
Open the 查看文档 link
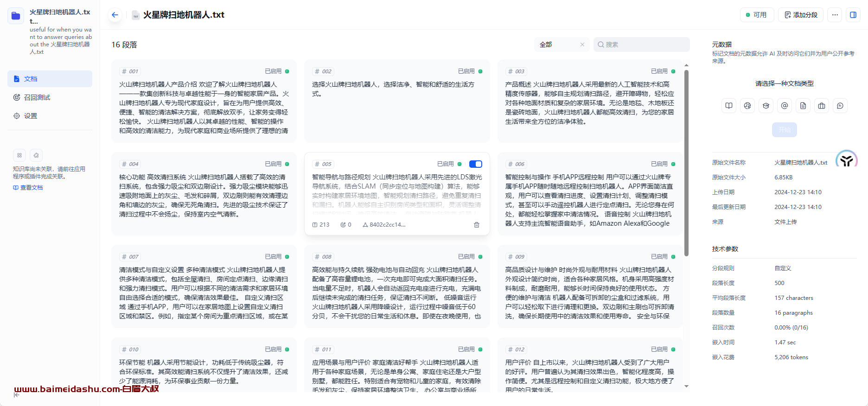(28, 188)
